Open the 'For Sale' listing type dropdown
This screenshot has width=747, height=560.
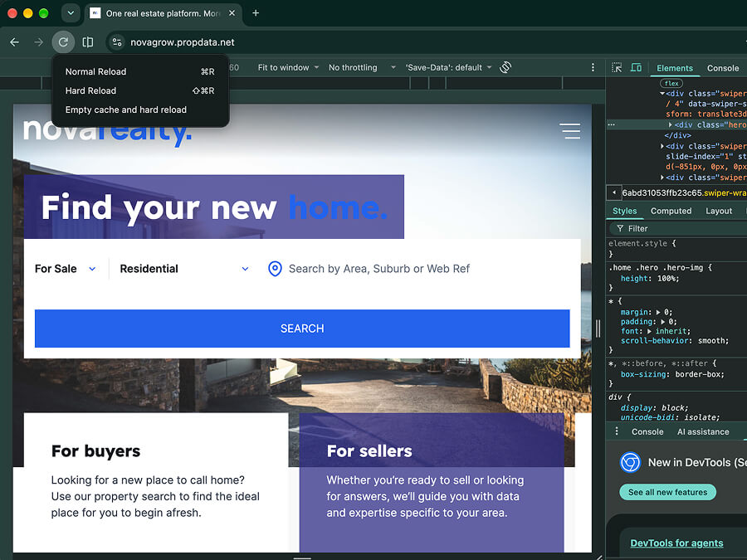point(66,269)
